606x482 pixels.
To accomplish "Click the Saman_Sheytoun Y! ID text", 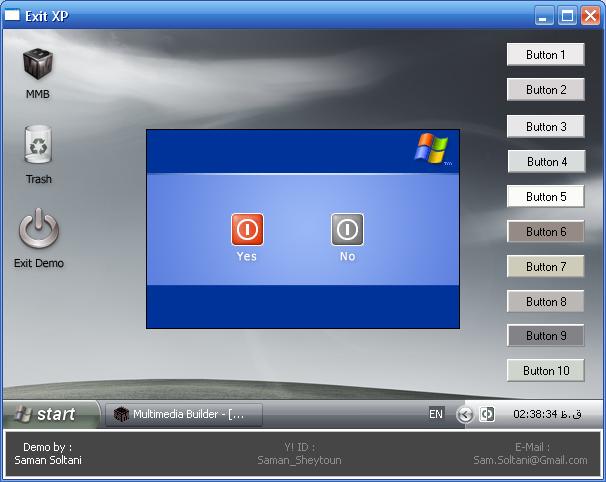I will 299,460.
